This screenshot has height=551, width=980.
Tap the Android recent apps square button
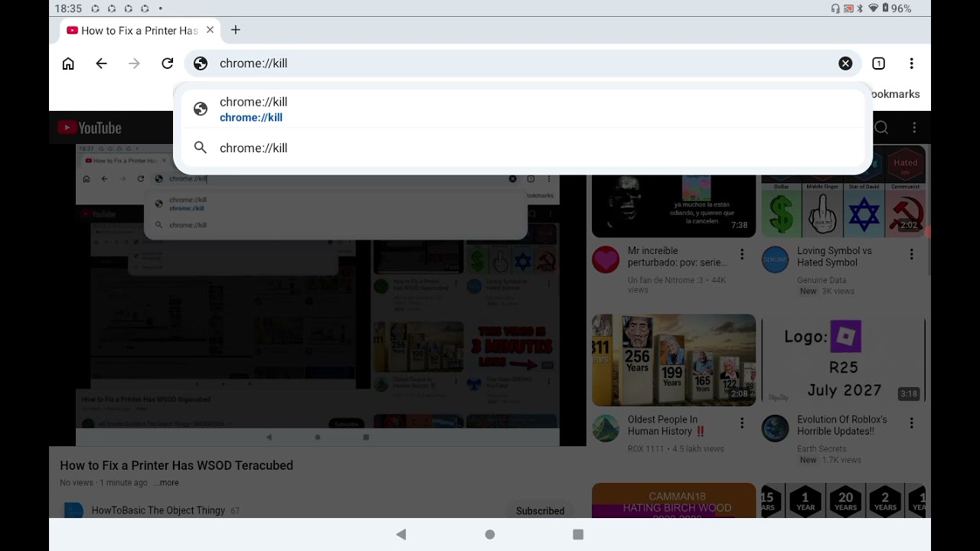click(578, 534)
